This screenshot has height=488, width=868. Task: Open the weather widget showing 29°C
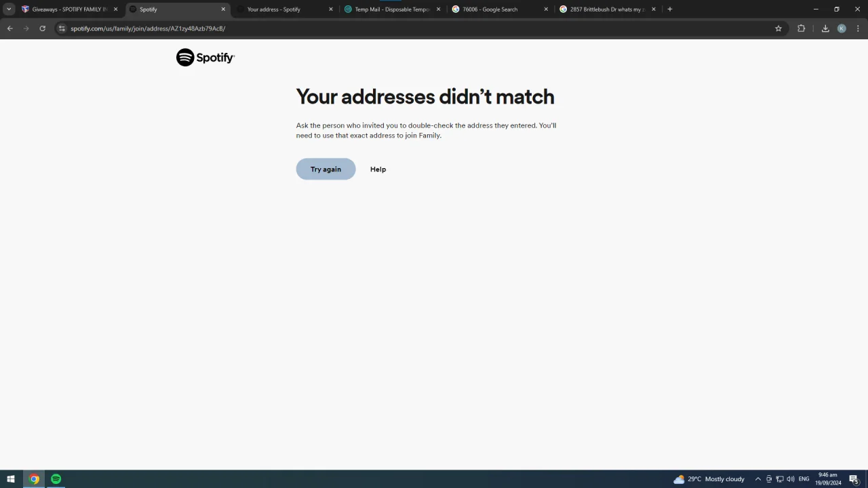[x=709, y=479]
